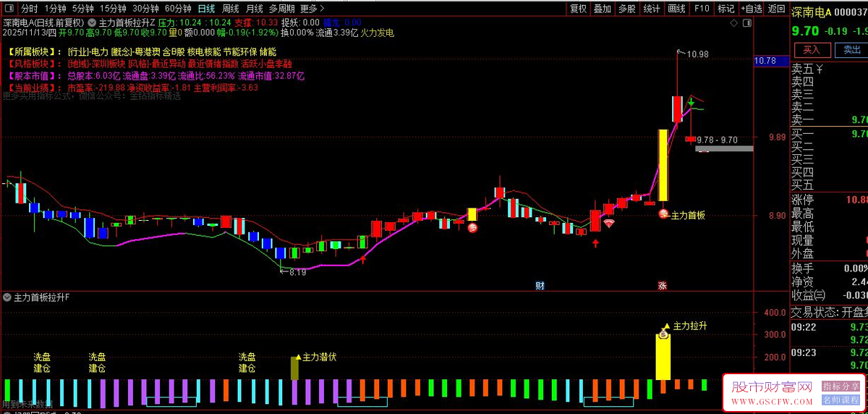Click the red fan-shaped signal icon
The image size is (868, 414).
pos(609,224)
